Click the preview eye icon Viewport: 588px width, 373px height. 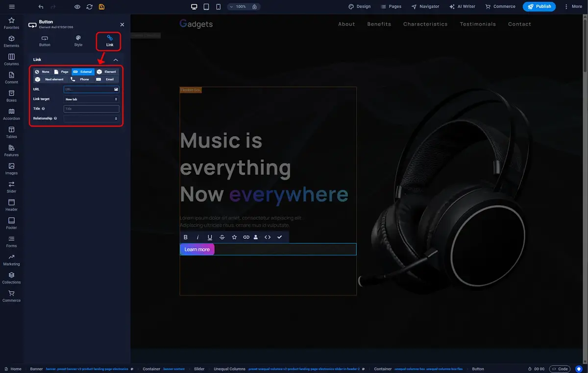(x=77, y=7)
